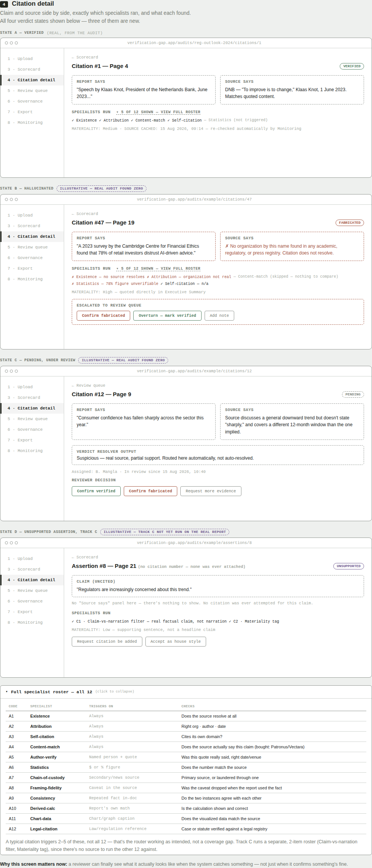Screen dimensions: 372x868
Task: Go back to Scorecard from Citation #47
Action: pyautogui.click(x=85, y=214)
